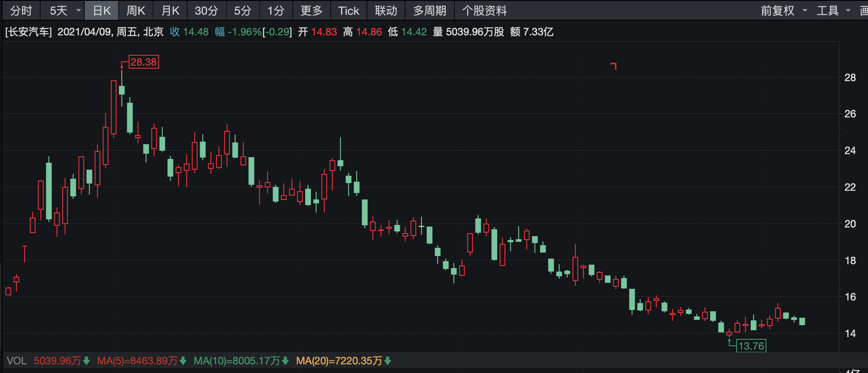
Task: Switch to the 分时 intraday tab
Action: click(21, 10)
